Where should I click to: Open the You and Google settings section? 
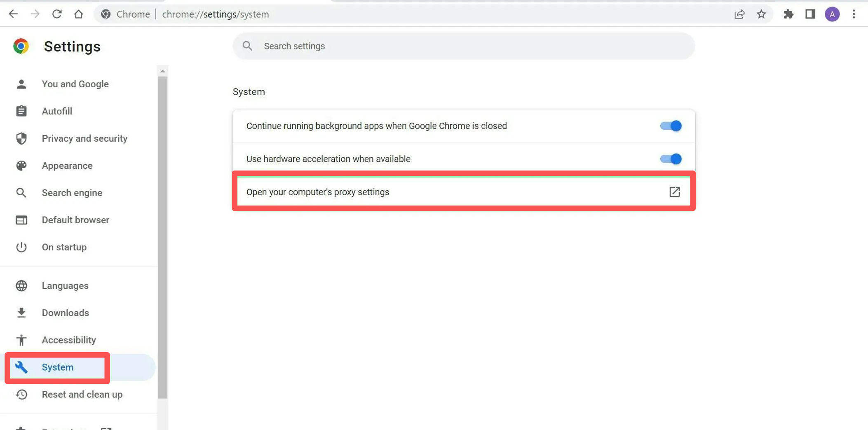(75, 84)
